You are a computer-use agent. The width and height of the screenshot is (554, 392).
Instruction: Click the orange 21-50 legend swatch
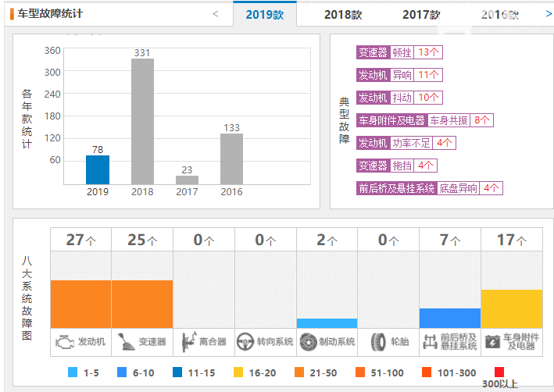pos(299,372)
